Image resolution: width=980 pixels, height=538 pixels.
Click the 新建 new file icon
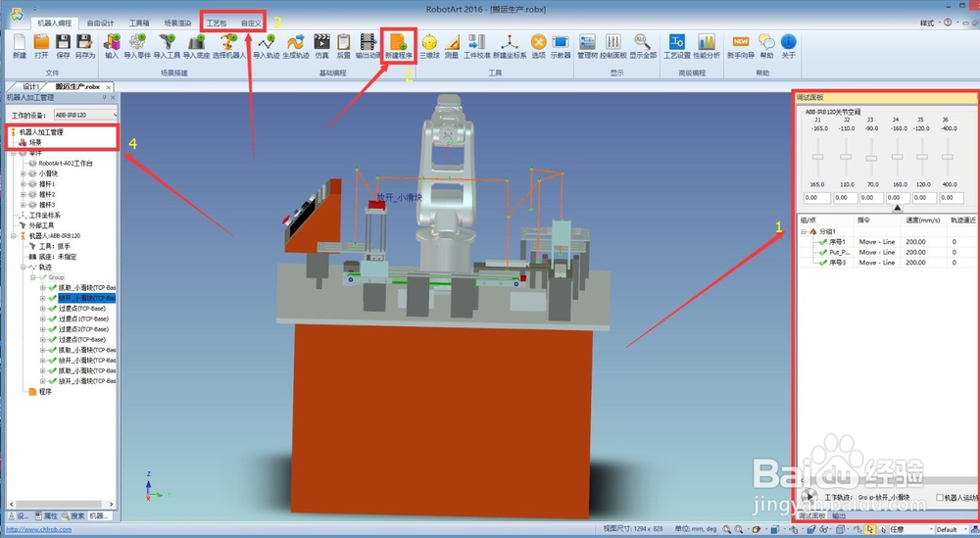[20, 46]
